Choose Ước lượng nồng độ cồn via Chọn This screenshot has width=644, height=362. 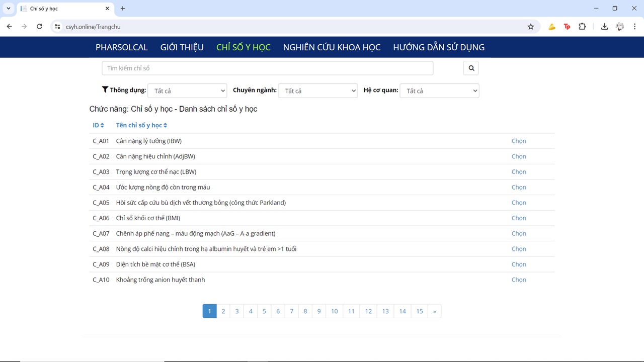click(x=519, y=187)
